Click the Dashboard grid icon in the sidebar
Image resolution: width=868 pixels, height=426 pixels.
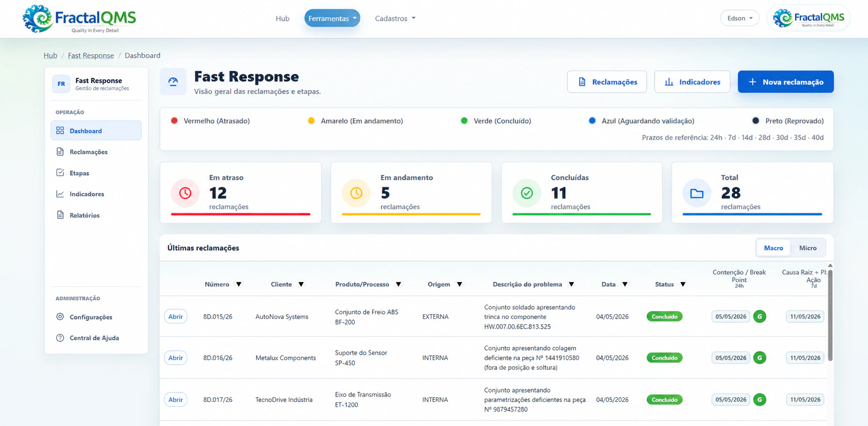click(x=60, y=130)
